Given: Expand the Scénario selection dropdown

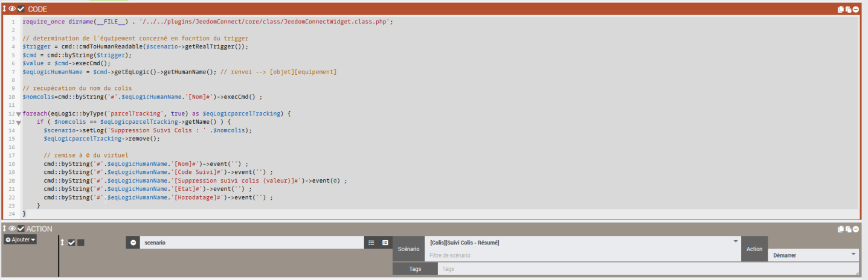Looking at the screenshot, I should click(735, 242).
